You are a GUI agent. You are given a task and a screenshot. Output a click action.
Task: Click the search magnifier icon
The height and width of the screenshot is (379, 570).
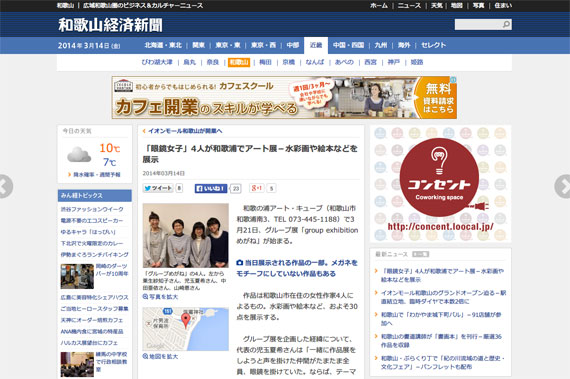click(x=506, y=24)
